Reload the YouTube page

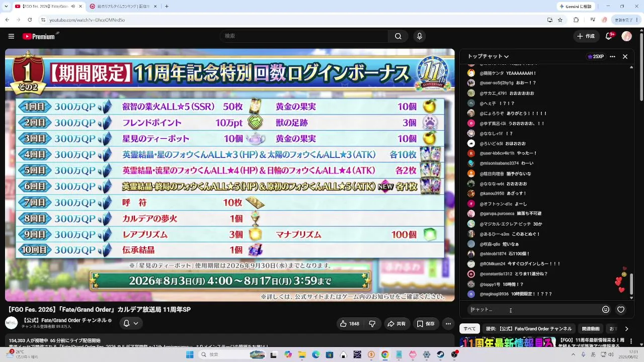click(30, 20)
